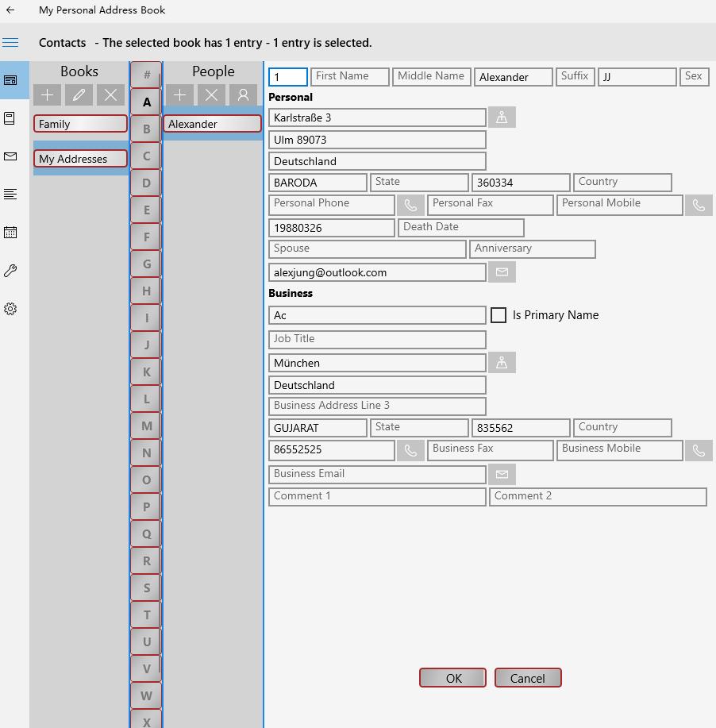Send mail via the personal email envelope icon
Screen dimensions: 716x728
(502, 272)
